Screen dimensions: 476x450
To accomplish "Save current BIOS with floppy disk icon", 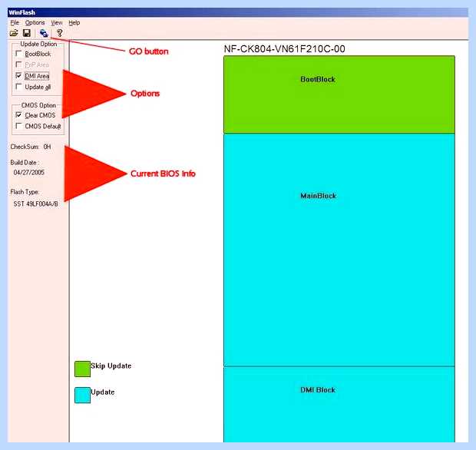I will pyautogui.click(x=27, y=33).
